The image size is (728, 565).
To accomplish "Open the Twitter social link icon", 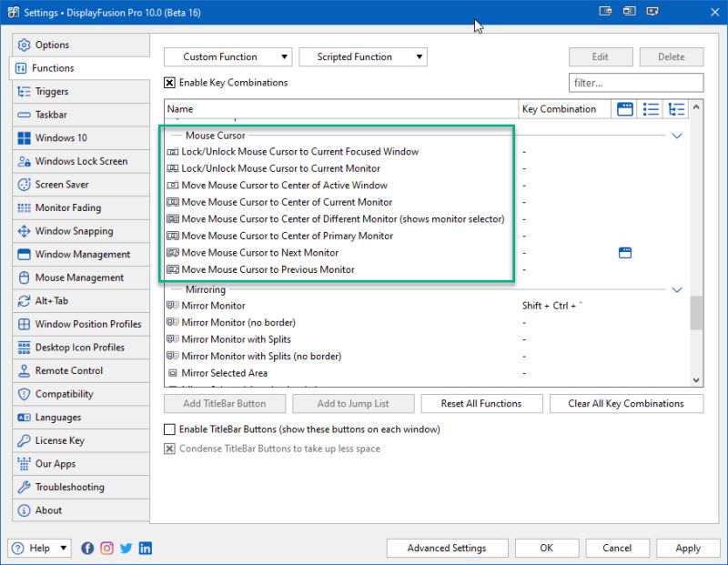I will tap(126, 549).
